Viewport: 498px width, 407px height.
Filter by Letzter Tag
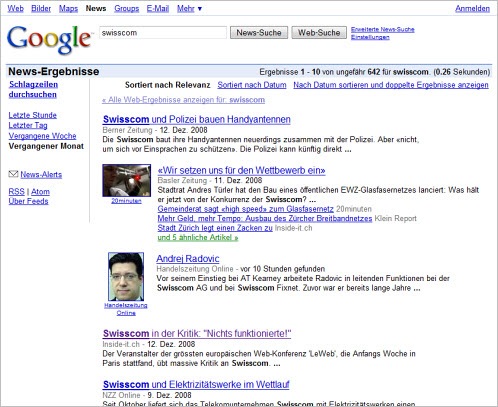click(28, 126)
